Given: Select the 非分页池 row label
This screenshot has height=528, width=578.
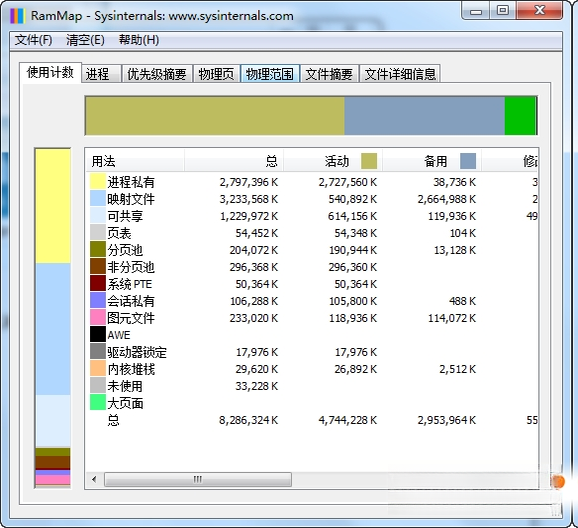Looking at the screenshot, I should click(131, 267).
